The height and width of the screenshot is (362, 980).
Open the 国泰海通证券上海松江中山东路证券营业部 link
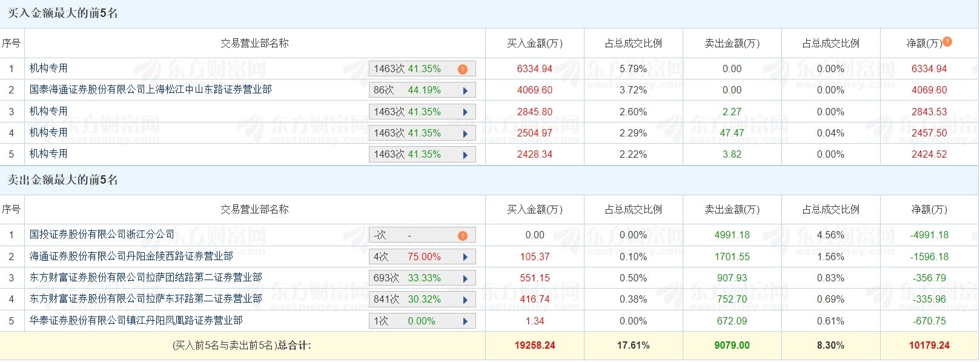point(150,90)
